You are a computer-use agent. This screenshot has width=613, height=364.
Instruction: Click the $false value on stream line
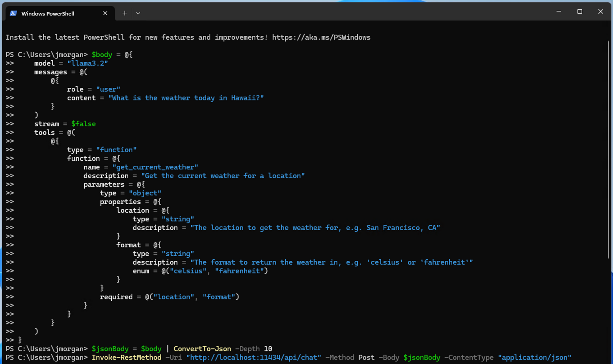click(x=83, y=124)
